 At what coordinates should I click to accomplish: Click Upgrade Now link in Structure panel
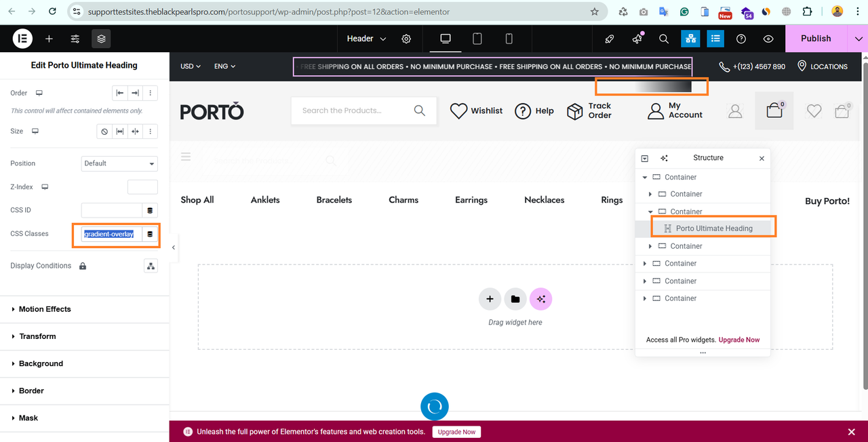point(739,340)
